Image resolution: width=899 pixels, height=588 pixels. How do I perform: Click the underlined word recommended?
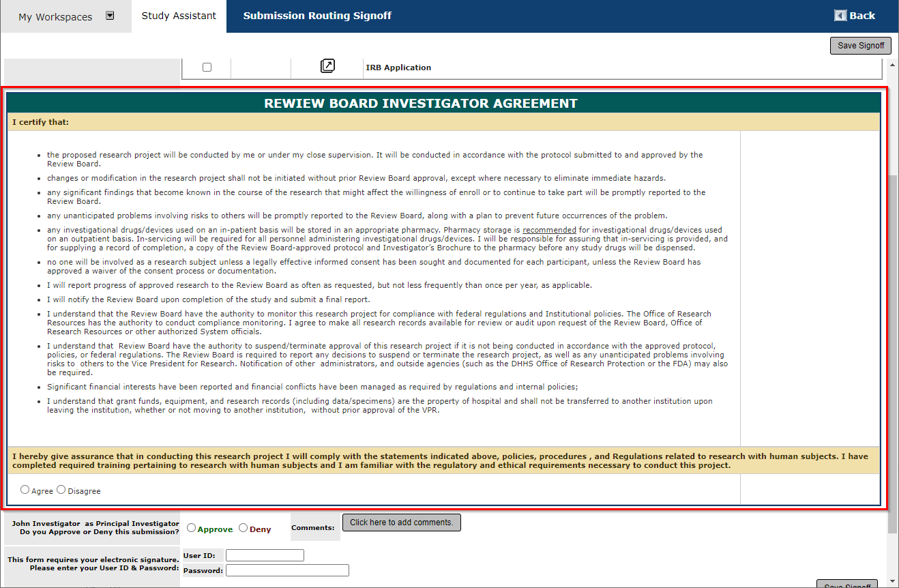550,230
